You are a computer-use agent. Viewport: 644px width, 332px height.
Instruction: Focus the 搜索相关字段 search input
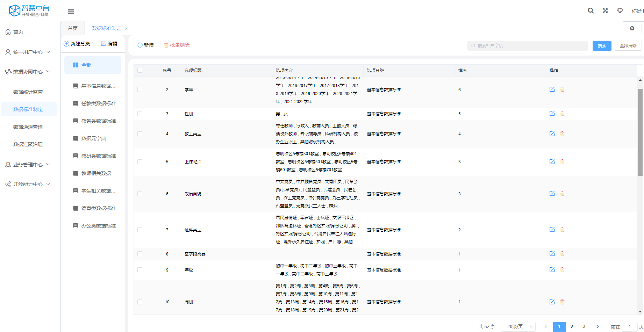[527, 46]
